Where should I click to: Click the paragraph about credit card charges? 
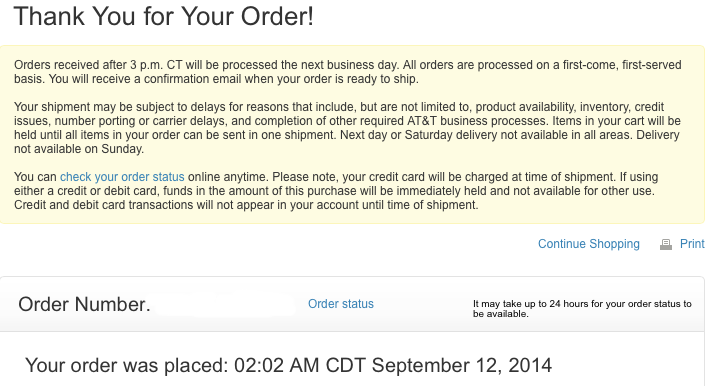[x=336, y=191]
